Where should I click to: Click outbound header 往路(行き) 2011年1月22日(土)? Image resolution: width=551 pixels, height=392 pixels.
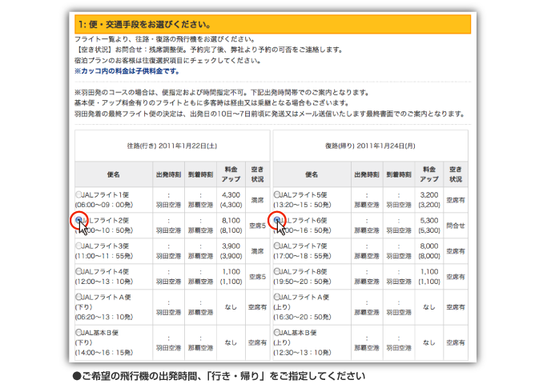[x=172, y=146]
